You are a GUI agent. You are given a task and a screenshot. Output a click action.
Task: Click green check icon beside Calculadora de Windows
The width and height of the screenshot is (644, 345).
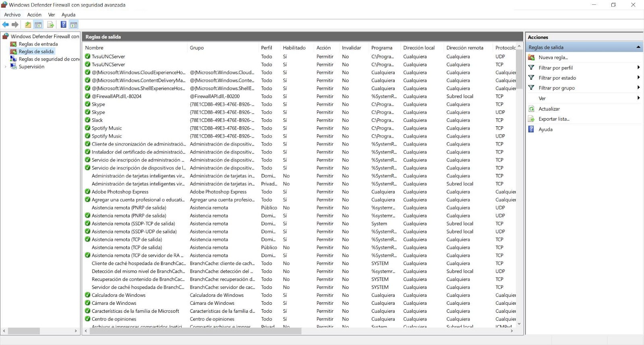[87, 295]
